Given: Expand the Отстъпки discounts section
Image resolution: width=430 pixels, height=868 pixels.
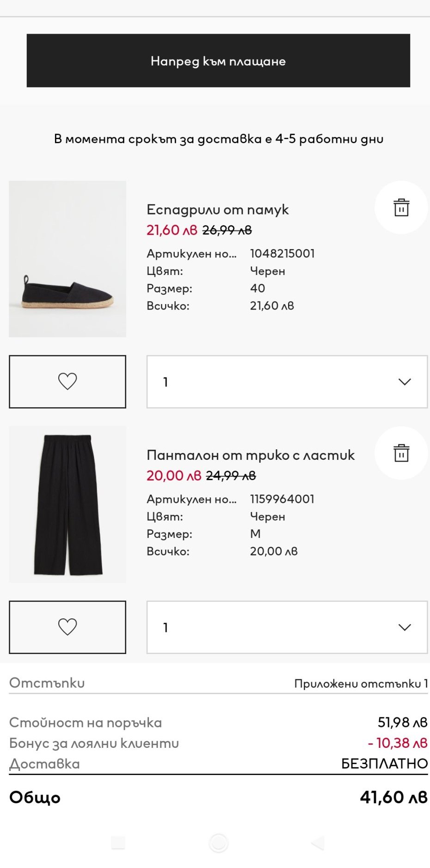Looking at the screenshot, I should point(47,683).
